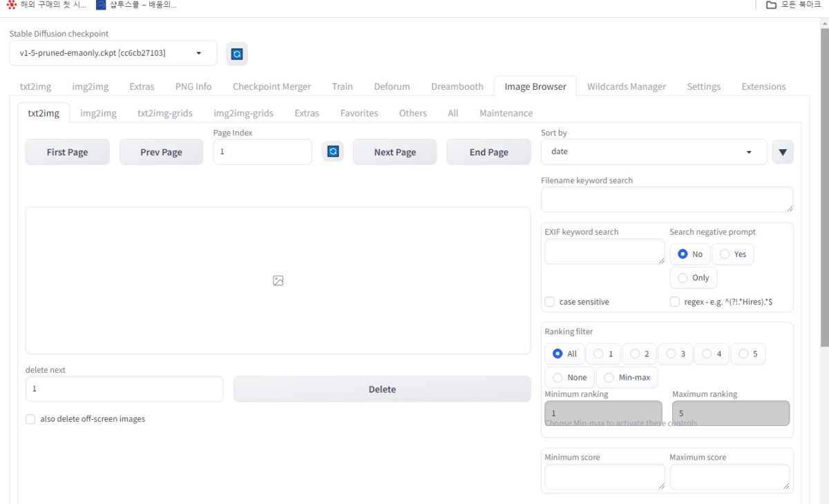Select ranking filter All
The height and width of the screenshot is (504, 829).
pyautogui.click(x=565, y=353)
